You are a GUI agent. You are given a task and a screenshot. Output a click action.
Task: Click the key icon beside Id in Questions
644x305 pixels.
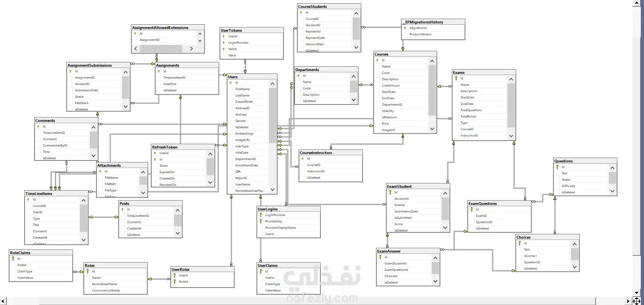tap(557, 167)
